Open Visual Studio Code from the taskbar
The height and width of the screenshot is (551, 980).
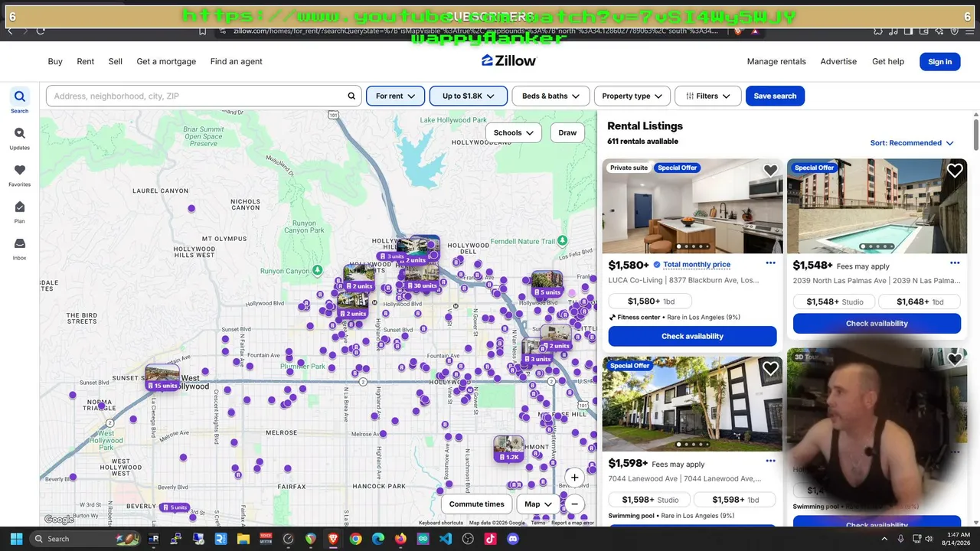tap(446, 539)
